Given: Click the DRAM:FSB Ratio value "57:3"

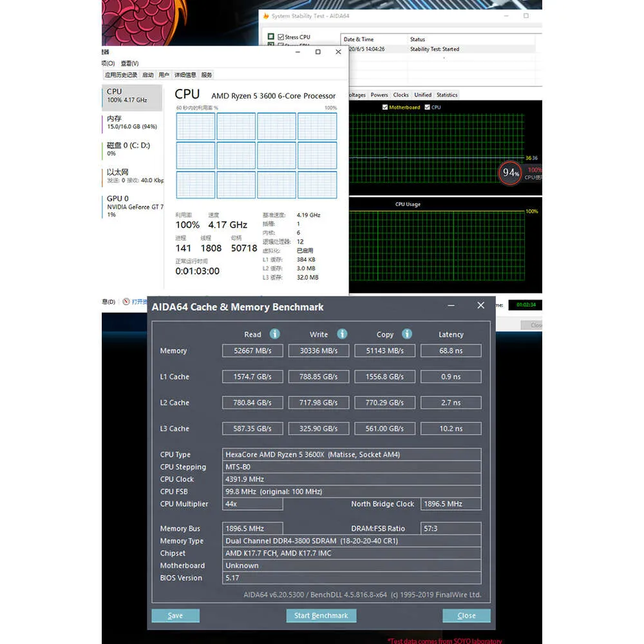Looking at the screenshot, I should tap(451, 529).
